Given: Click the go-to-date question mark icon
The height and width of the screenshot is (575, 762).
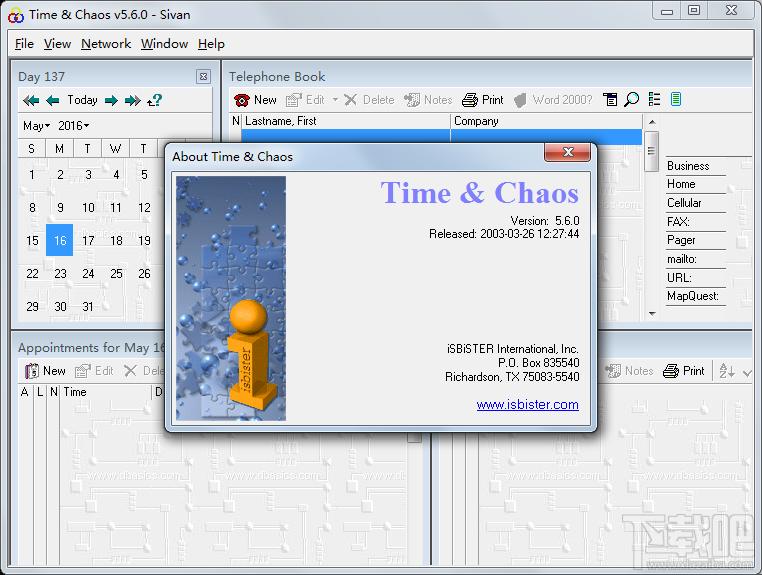Looking at the screenshot, I should (x=155, y=100).
